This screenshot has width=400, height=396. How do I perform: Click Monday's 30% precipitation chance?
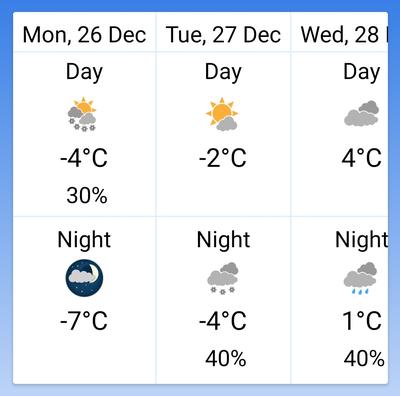(87, 195)
